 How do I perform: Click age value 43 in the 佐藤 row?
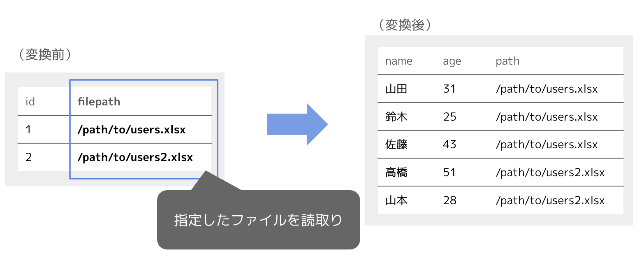[449, 144]
